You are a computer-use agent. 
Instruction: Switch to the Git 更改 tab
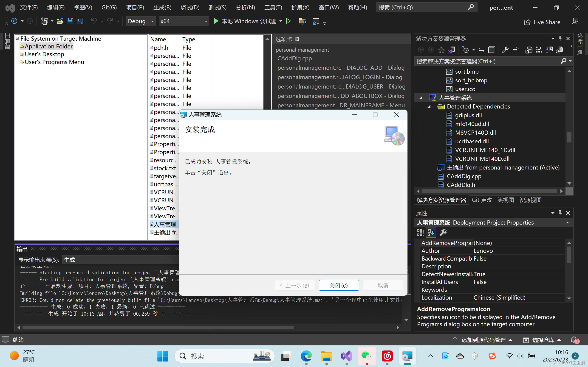click(482, 200)
